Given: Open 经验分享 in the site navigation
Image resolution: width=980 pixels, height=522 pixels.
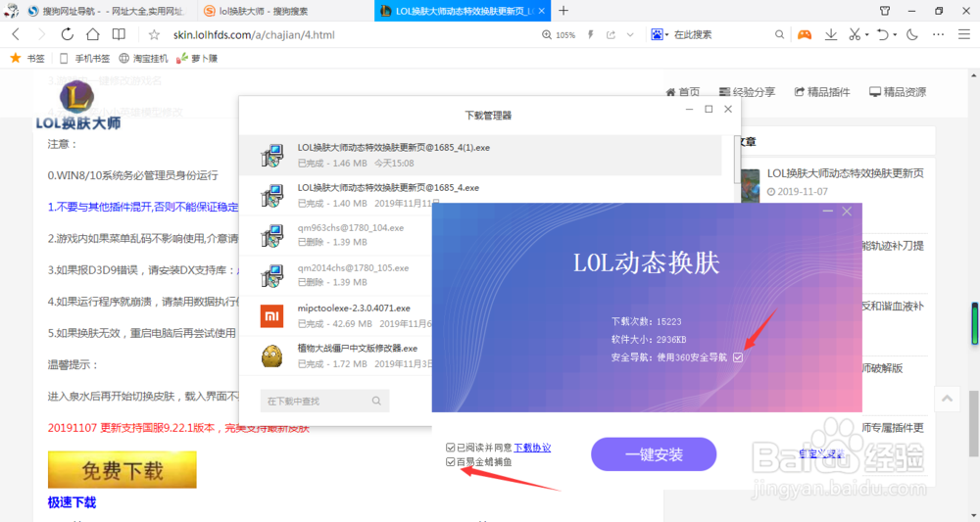Looking at the screenshot, I should [747, 92].
